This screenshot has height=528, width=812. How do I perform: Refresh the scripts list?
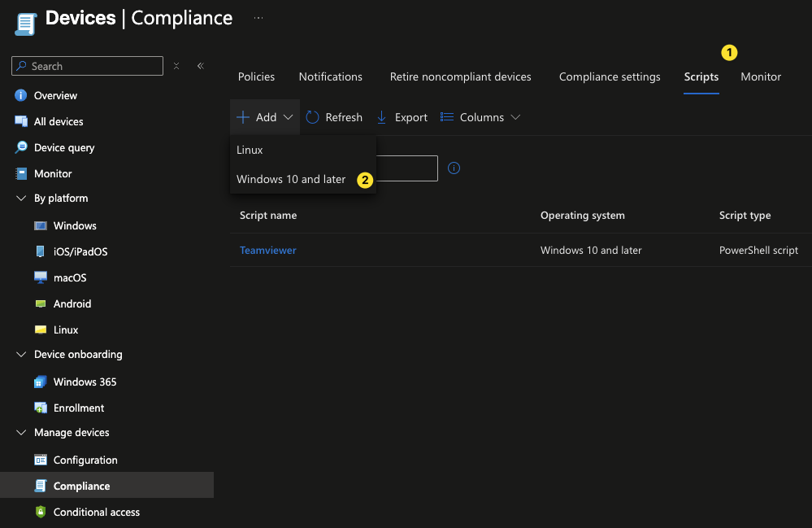[x=334, y=117]
